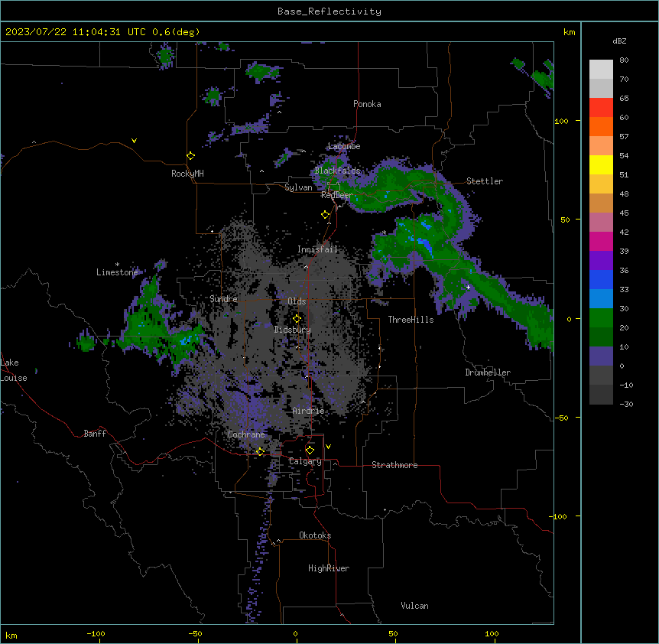Screen dimensions: 659x644
Task: Click the Airdrie city label
Action: click(x=309, y=411)
